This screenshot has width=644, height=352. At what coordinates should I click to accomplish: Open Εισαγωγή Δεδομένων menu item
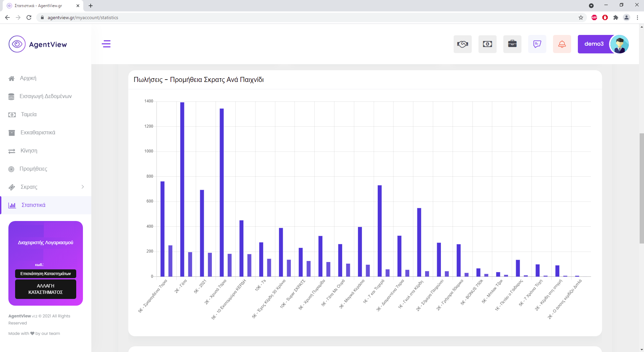(45, 96)
